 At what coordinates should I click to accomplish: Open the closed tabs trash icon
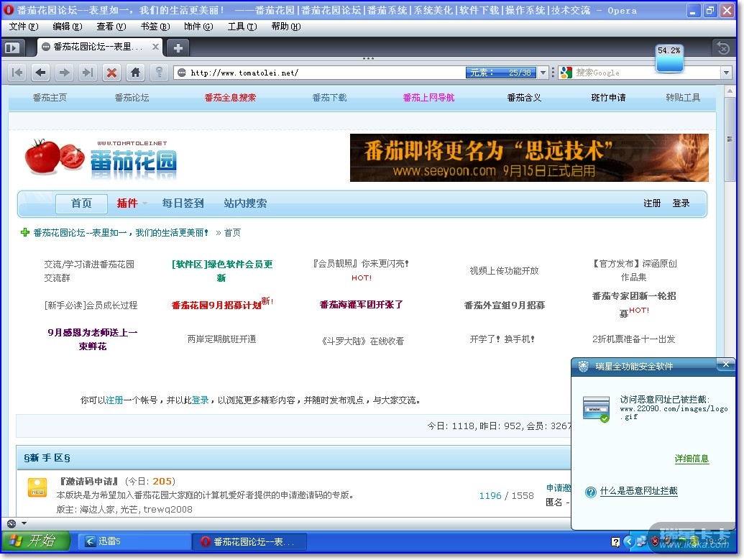tap(723, 47)
